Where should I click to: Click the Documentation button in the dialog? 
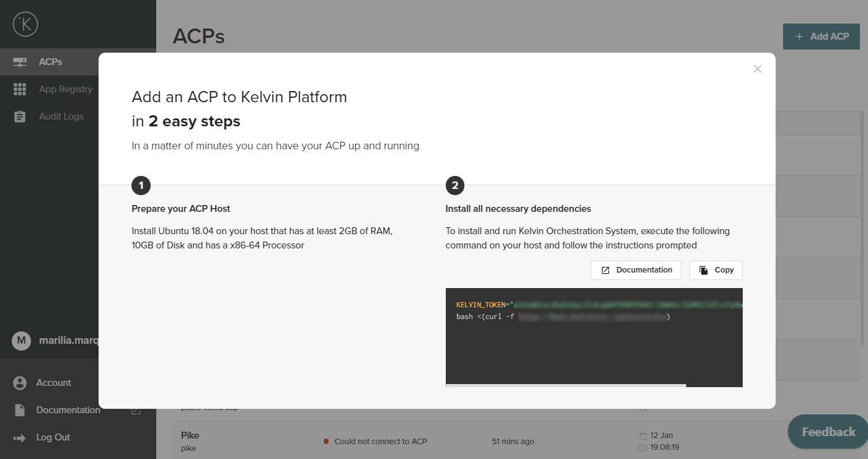pyautogui.click(x=636, y=270)
